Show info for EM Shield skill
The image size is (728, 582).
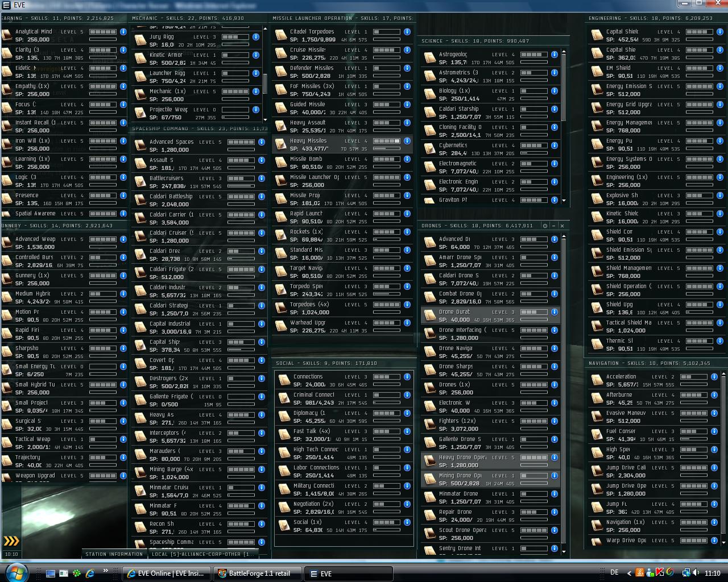coord(714,68)
